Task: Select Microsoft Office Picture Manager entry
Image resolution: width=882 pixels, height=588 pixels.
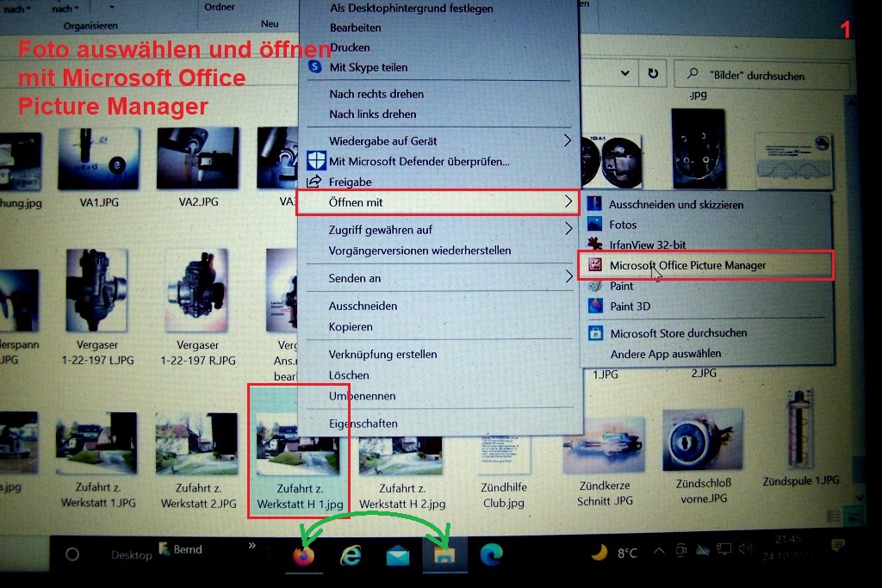Action: click(x=705, y=265)
